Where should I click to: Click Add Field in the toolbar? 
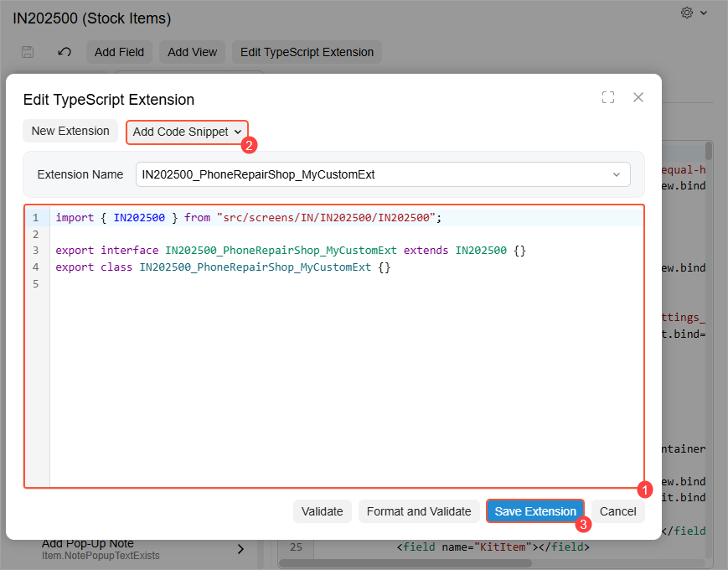click(x=119, y=52)
